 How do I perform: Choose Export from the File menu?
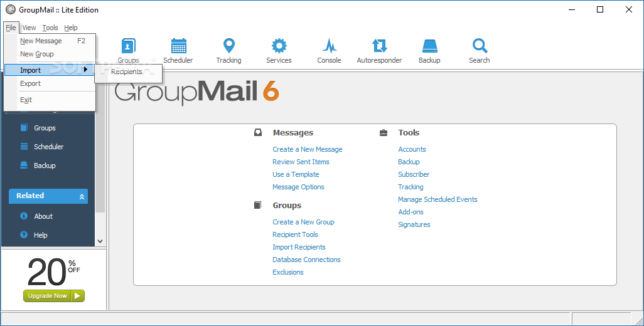pos(50,83)
